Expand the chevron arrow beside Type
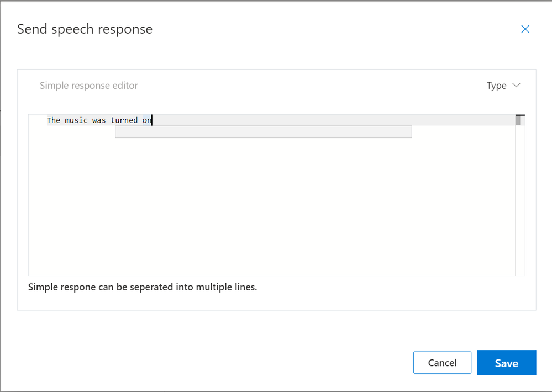Screen dimensions: 552x392 tap(517, 86)
